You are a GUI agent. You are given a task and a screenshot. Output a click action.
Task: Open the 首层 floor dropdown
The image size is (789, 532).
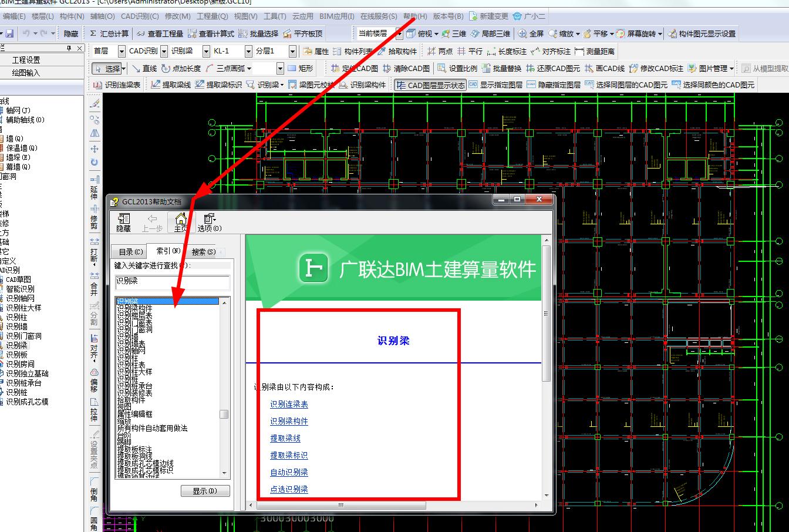point(122,51)
